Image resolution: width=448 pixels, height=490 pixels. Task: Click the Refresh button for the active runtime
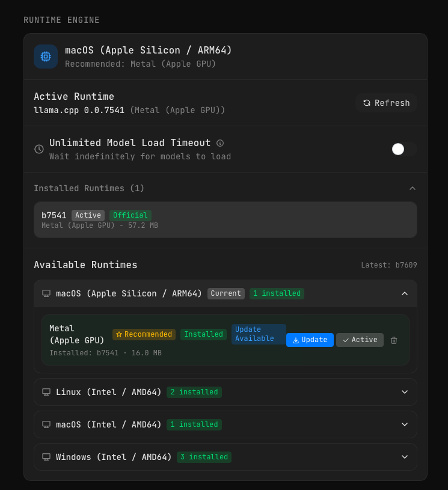tap(386, 103)
